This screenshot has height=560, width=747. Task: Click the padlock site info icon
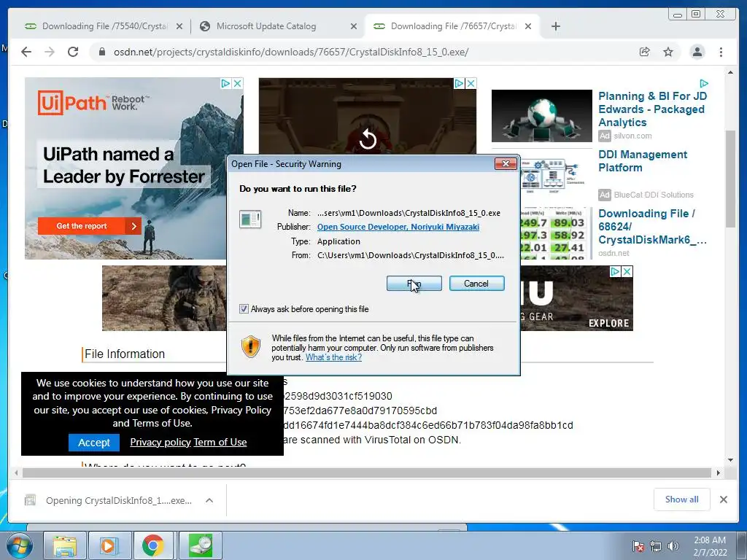(101, 52)
